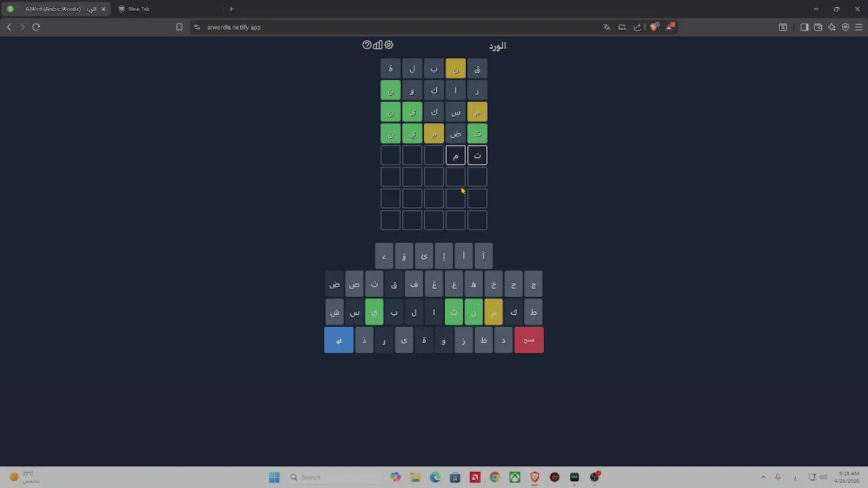
Task: Go back using the browser back arrow
Action: pos(9,27)
